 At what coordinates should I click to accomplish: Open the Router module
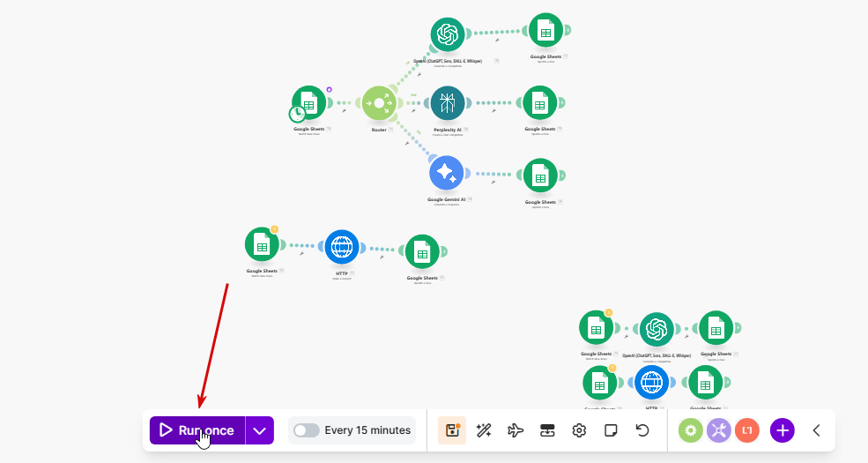pyautogui.click(x=379, y=103)
